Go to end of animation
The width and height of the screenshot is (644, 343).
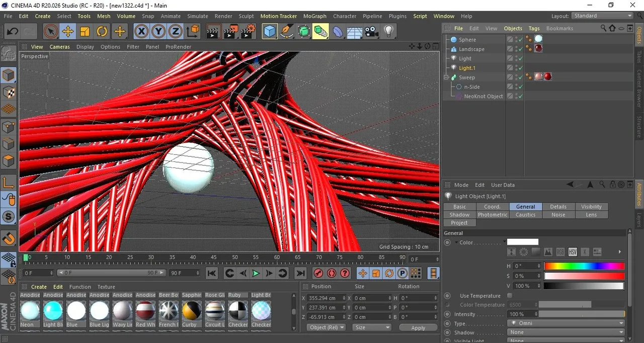(x=300, y=273)
